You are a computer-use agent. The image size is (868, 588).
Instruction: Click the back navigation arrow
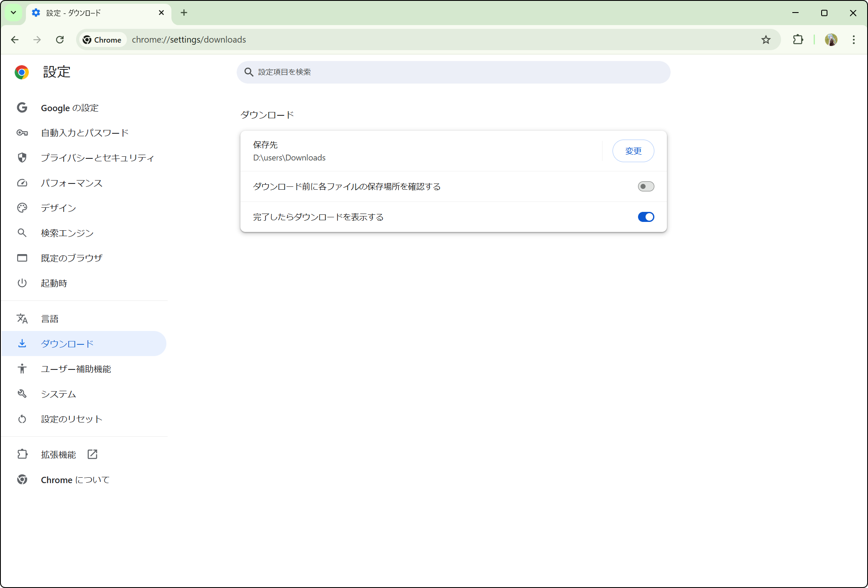point(15,40)
